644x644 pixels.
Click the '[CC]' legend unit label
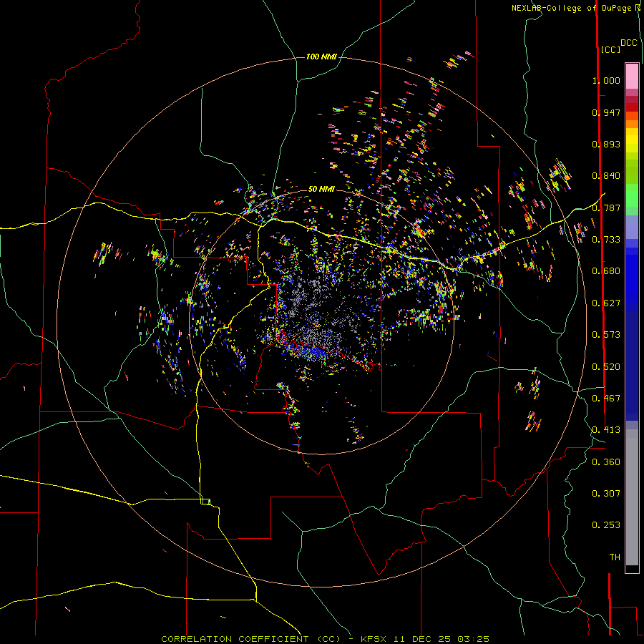(x=610, y=49)
